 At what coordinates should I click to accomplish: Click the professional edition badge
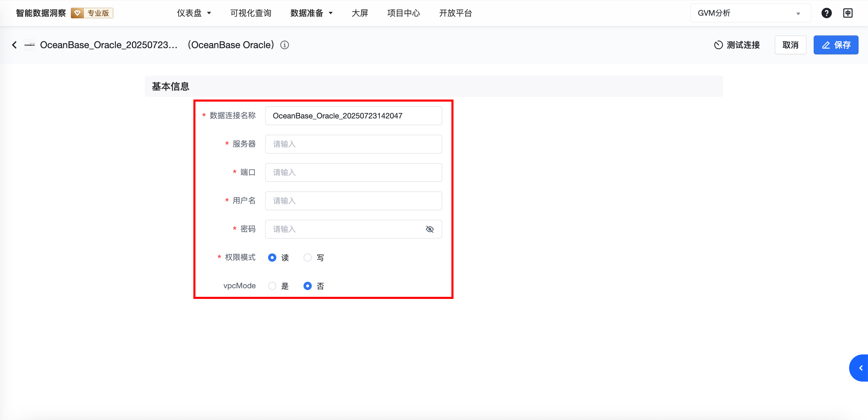[92, 13]
